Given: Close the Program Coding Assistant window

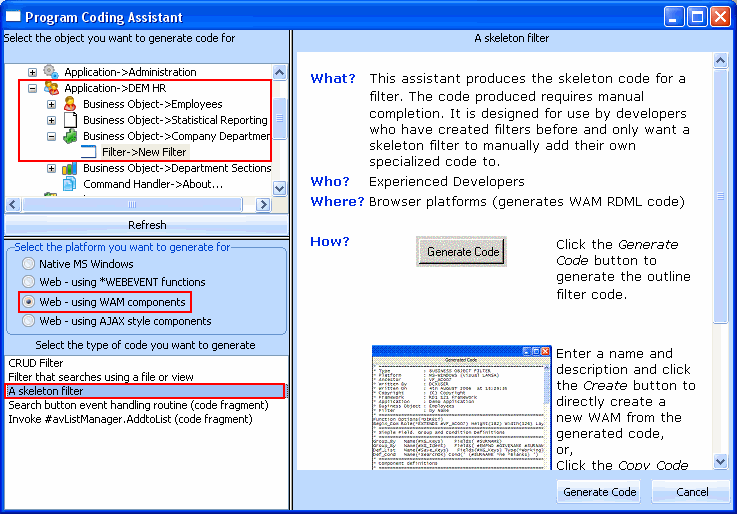Looking at the screenshot, I should click(720, 17).
